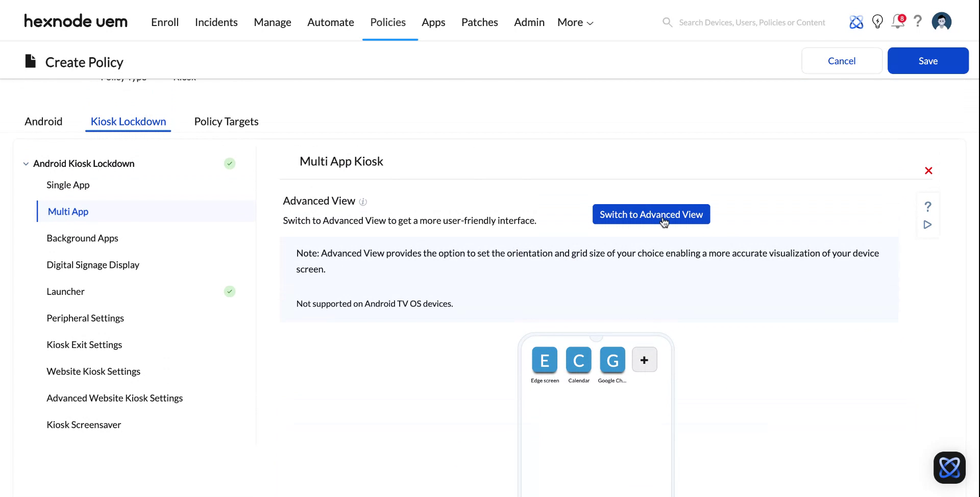980x497 pixels.
Task: Close the Multi App Kiosk section with the red X
Action: (x=928, y=171)
